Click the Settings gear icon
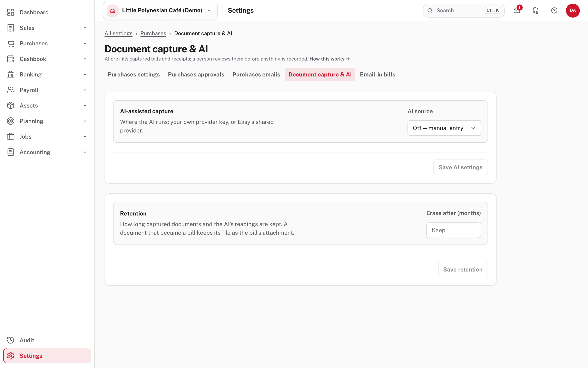 coord(10,356)
